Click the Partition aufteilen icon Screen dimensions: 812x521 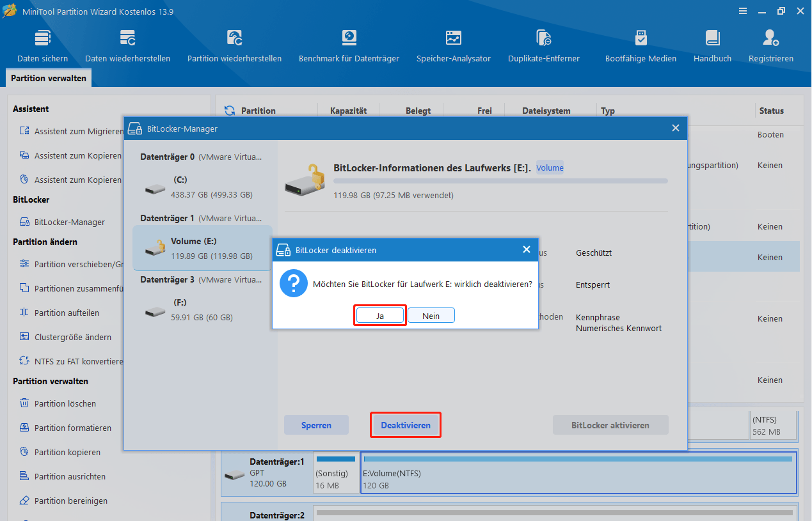point(24,313)
